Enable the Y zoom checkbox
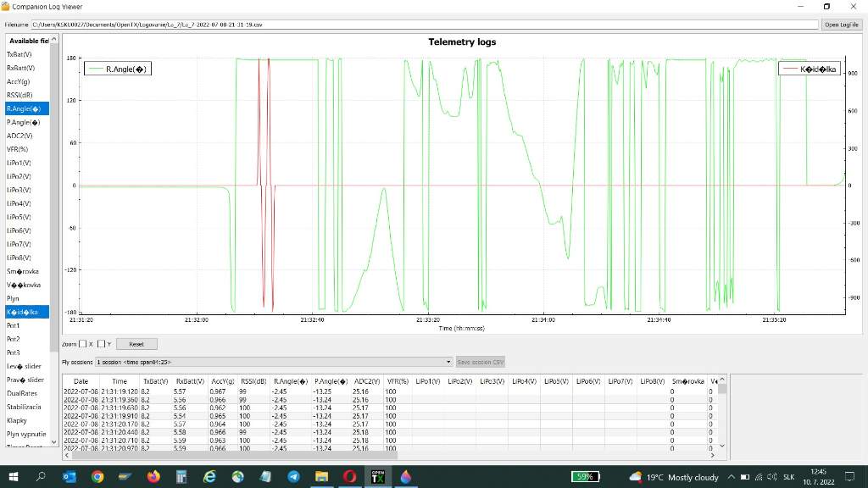This screenshot has height=488, width=868. pyautogui.click(x=101, y=344)
